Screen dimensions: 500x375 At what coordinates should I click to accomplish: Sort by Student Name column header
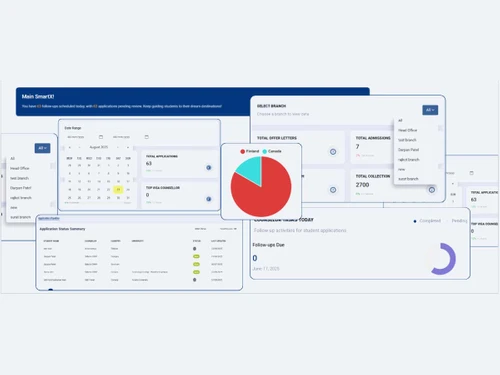(x=51, y=241)
